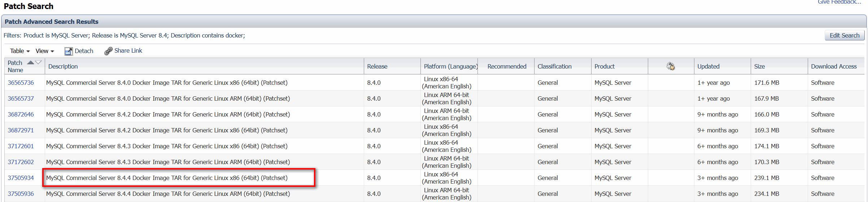Click the Patch Advanced Search Results heading
This screenshot has height=202, width=868.
(51, 22)
